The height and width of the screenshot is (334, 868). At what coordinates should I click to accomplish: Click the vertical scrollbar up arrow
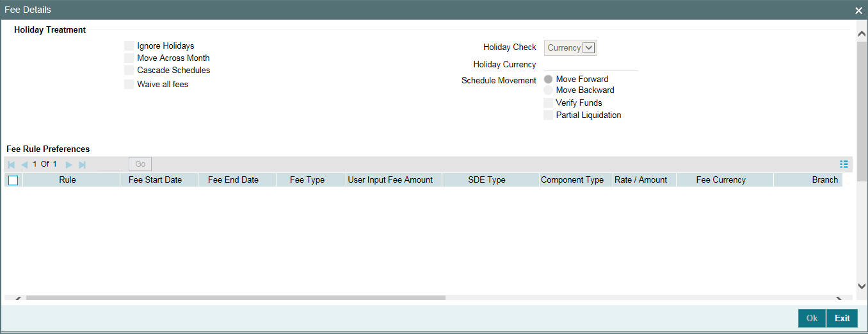(x=862, y=34)
